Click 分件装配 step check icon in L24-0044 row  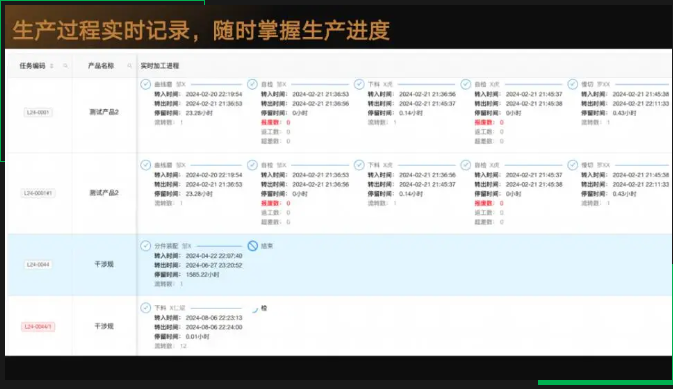pyautogui.click(x=146, y=246)
